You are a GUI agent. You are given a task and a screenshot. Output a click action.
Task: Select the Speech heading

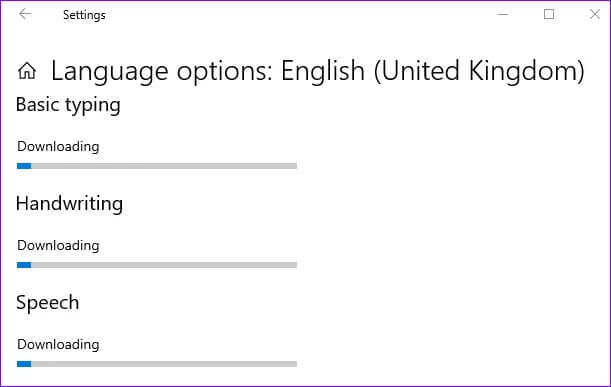tap(48, 303)
